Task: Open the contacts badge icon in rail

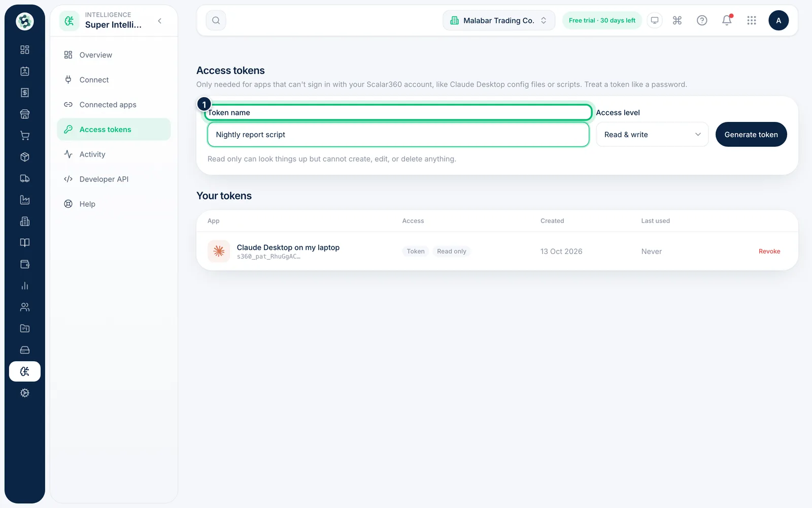Action: pyautogui.click(x=24, y=71)
